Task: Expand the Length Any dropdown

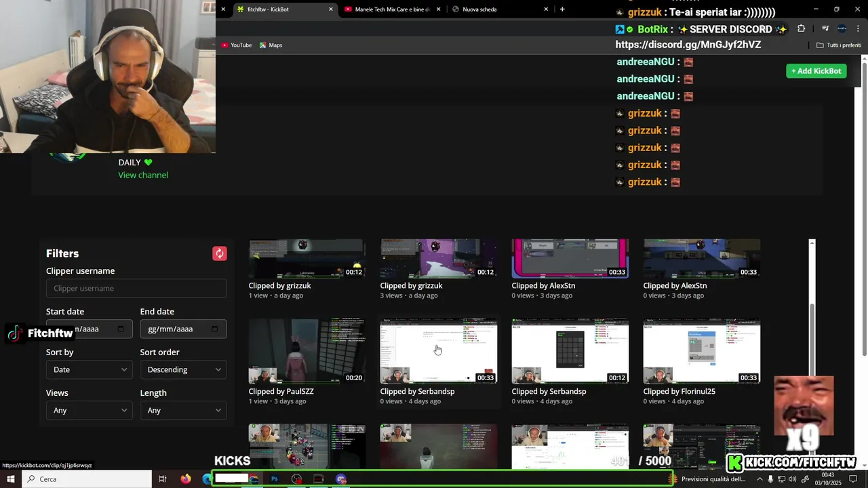Action: [183, 410]
